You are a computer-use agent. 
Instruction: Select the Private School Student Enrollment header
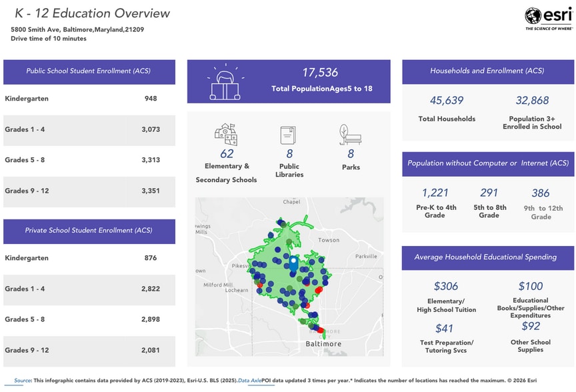coord(89,231)
